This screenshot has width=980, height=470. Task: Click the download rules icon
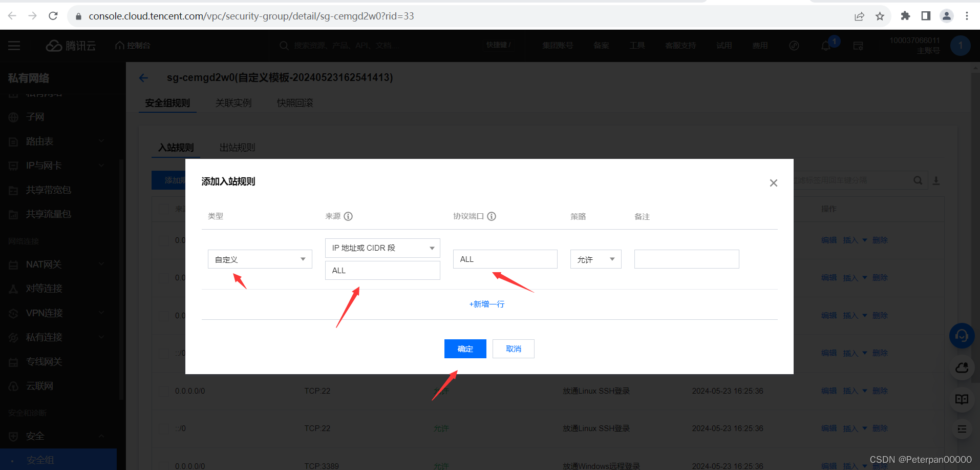coord(936,180)
